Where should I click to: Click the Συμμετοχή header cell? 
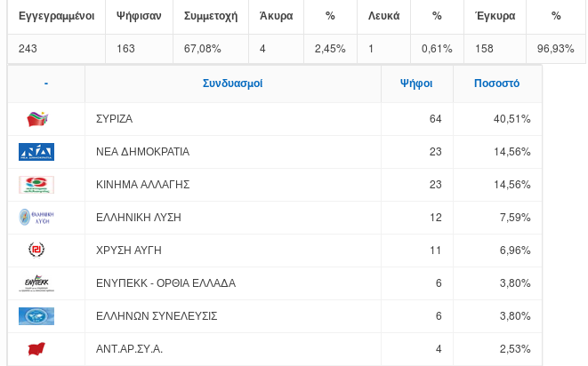(x=211, y=16)
